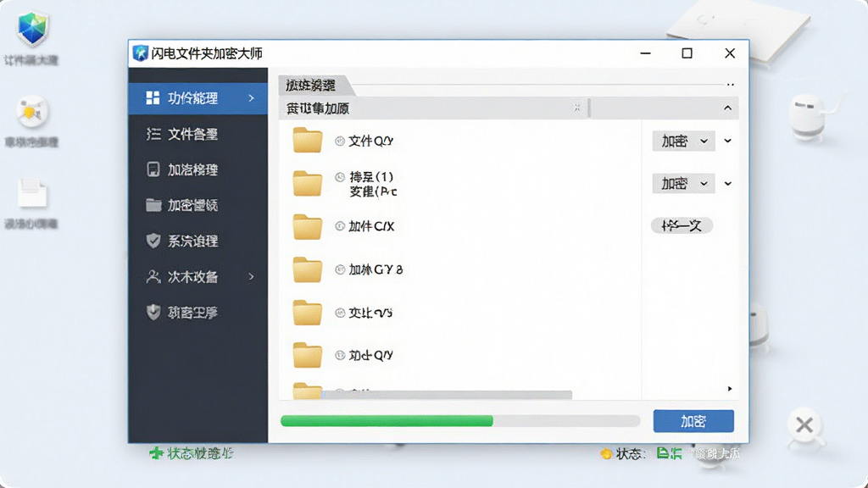Open the 加密 dropdown in the (1) row
Screen dimensions: 868x488
coord(684,183)
